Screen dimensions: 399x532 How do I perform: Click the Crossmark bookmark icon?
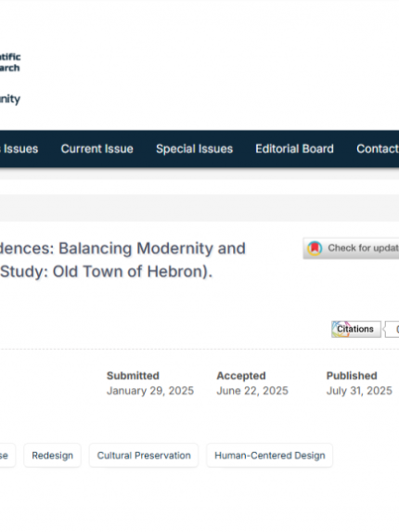tap(315, 248)
